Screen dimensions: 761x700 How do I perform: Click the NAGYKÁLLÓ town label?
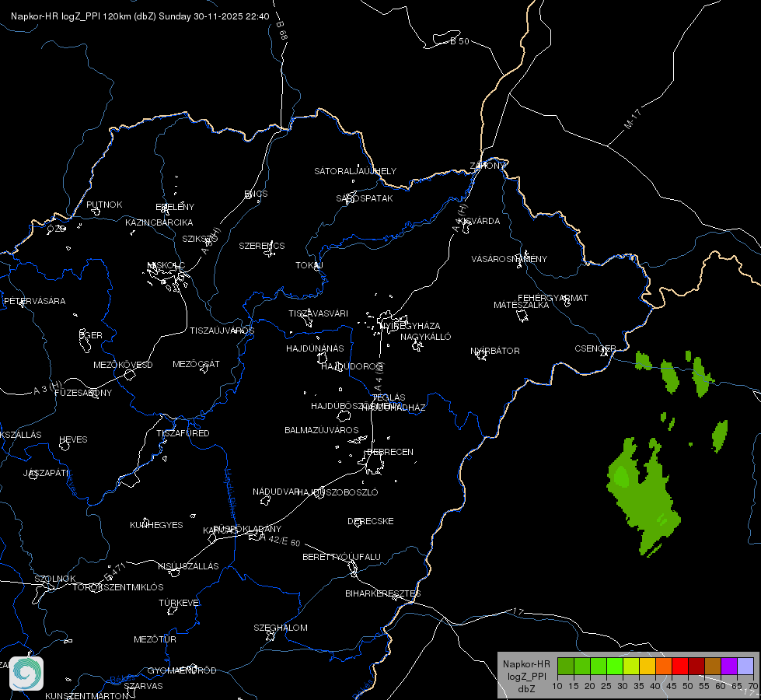426,337
